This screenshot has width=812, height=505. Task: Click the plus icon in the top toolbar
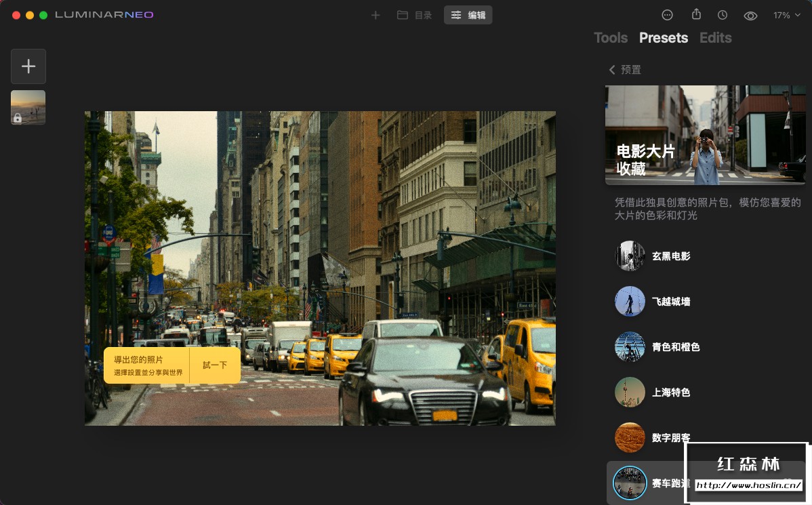[375, 15]
